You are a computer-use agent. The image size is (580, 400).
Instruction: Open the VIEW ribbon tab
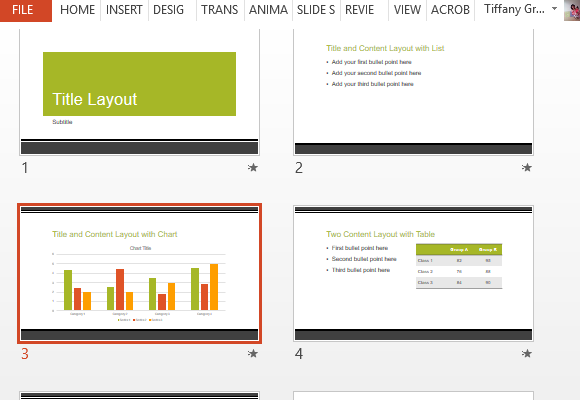coord(407,10)
